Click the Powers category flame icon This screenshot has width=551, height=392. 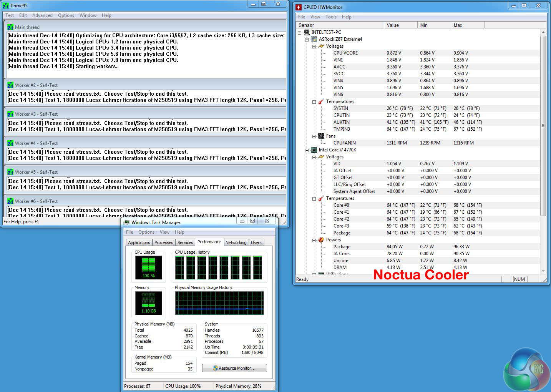[321, 240]
